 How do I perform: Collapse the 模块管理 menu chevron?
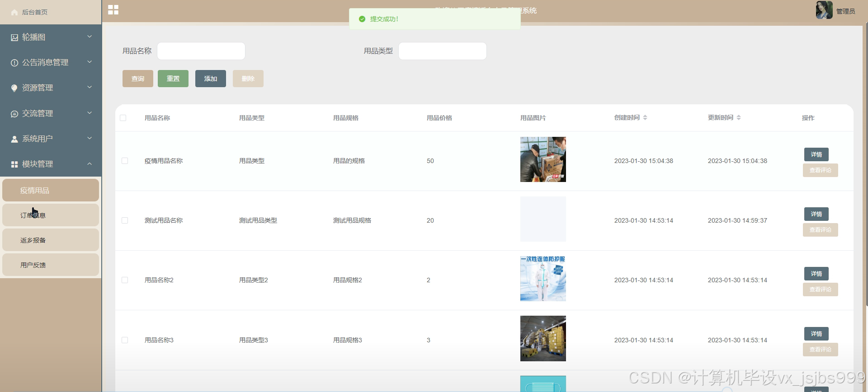click(90, 163)
